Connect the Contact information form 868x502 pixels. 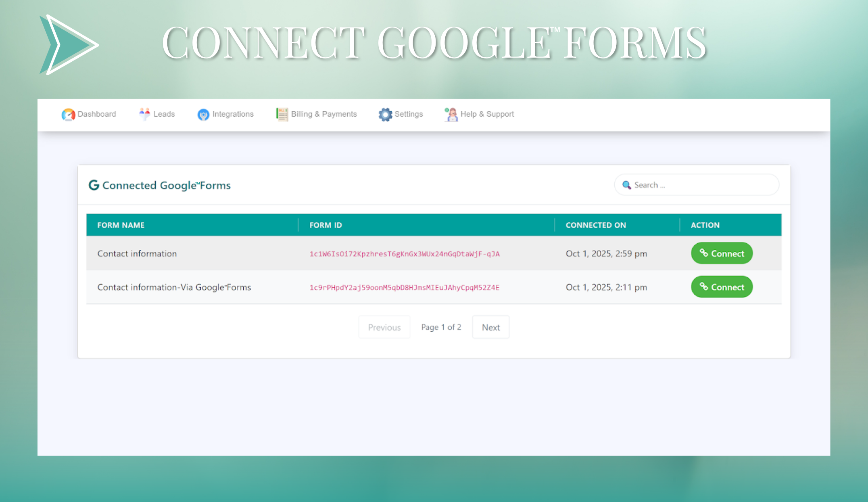722,253
